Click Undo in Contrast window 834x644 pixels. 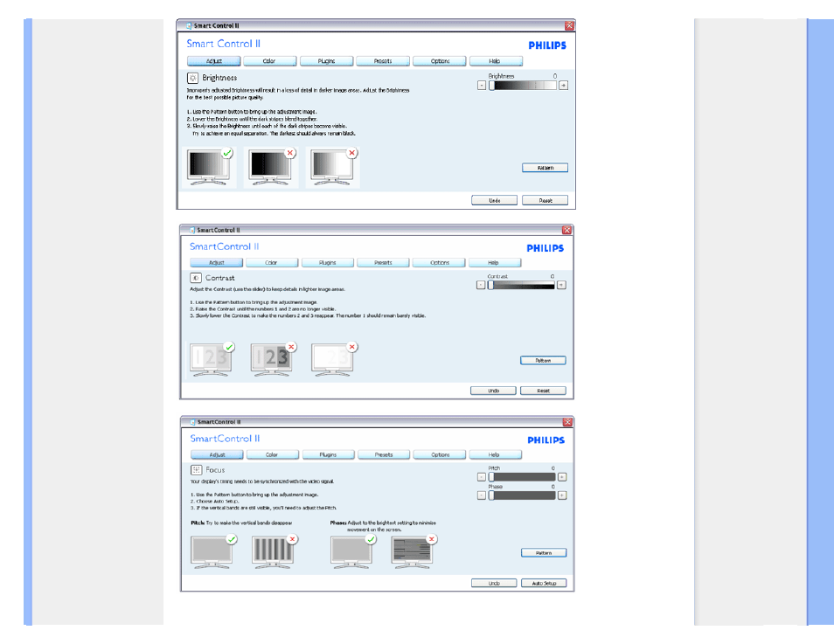493,391
